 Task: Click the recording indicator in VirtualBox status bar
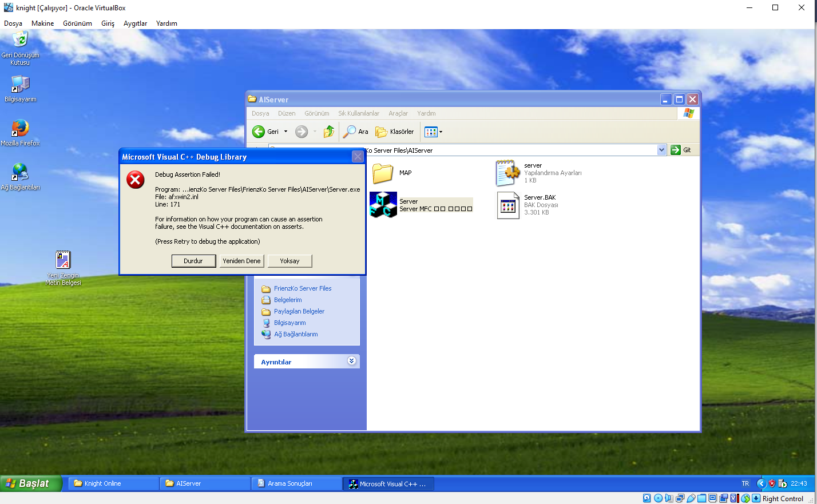click(723, 498)
